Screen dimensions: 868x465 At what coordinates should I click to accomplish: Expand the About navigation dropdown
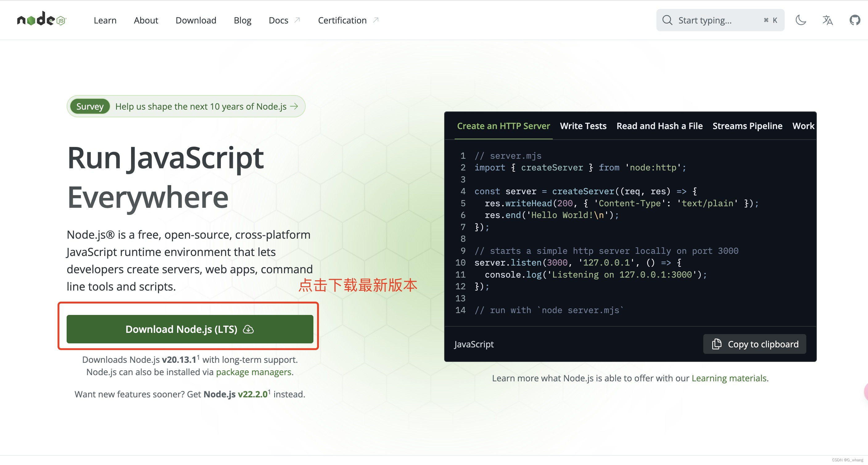pyautogui.click(x=146, y=20)
